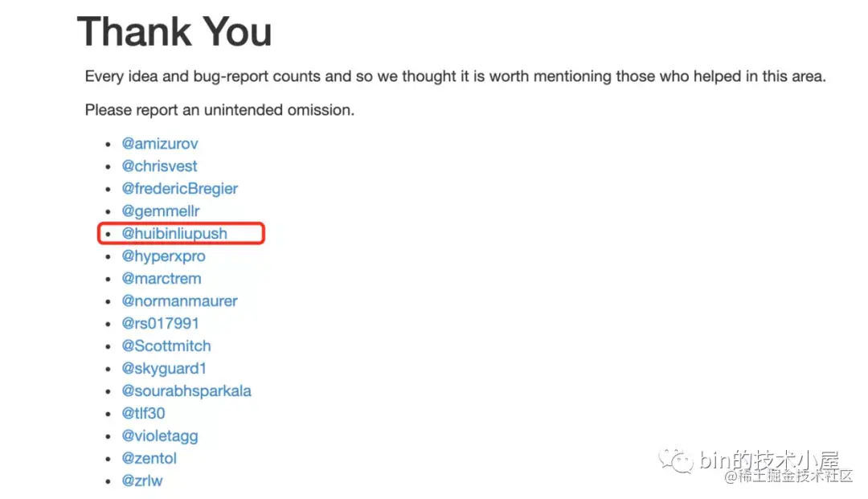Open the @hyperxpro contributor link

163,256
